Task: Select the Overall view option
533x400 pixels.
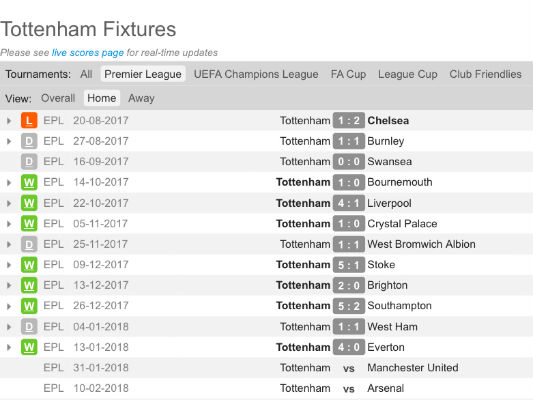Action: (58, 98)
